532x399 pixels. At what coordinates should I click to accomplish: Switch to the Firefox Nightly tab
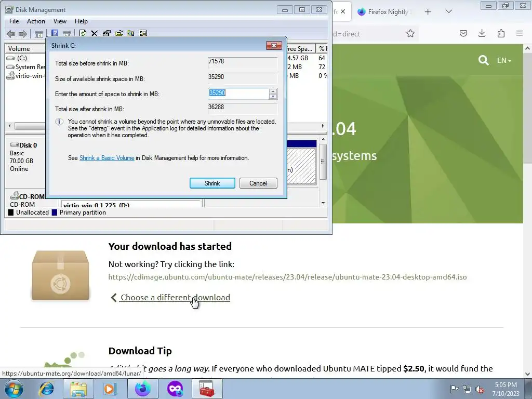[384, 11]
